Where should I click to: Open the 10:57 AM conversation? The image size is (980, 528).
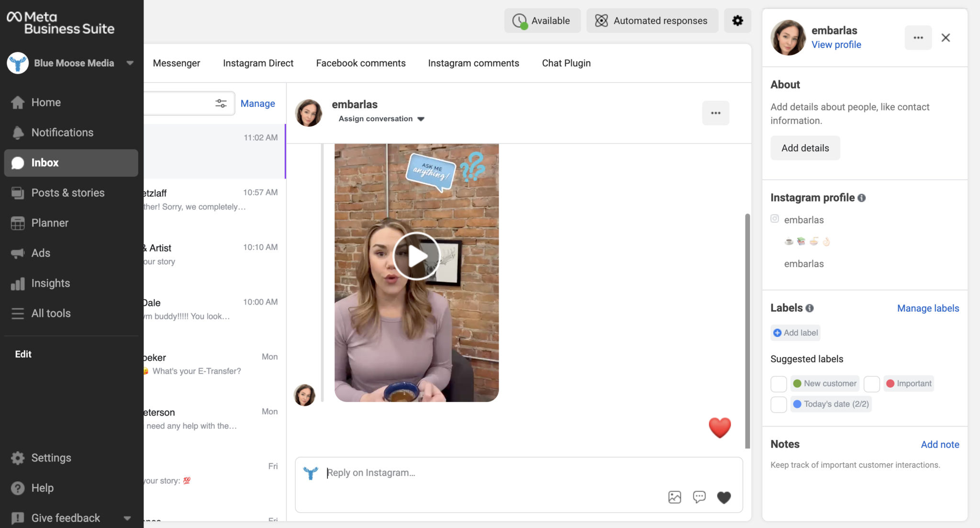click(215, 206)
